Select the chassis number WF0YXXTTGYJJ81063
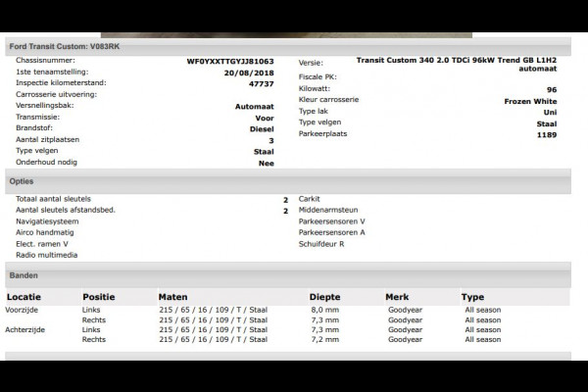 [230, 61]
